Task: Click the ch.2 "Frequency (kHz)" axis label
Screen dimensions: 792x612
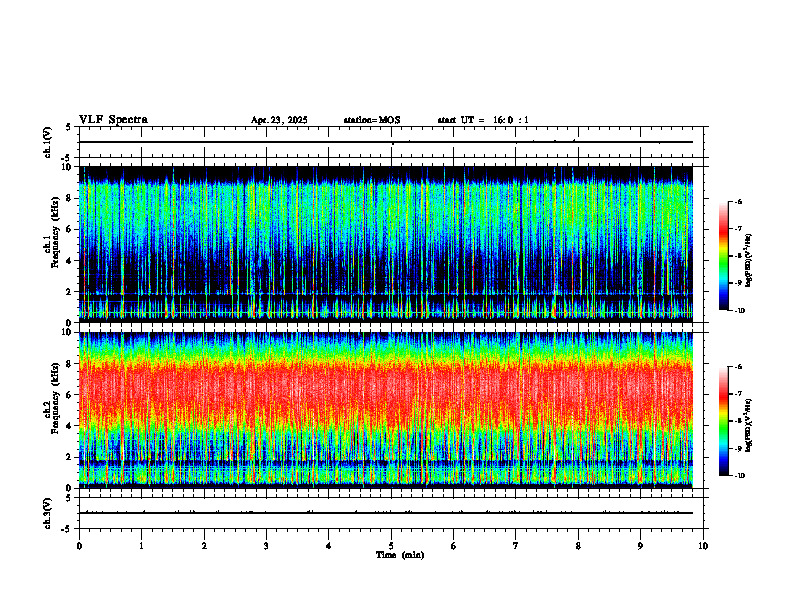Action: click(55, 398)
